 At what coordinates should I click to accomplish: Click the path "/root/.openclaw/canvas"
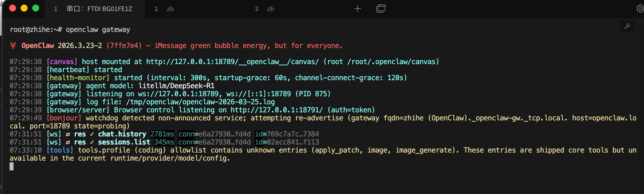(391, 62)
